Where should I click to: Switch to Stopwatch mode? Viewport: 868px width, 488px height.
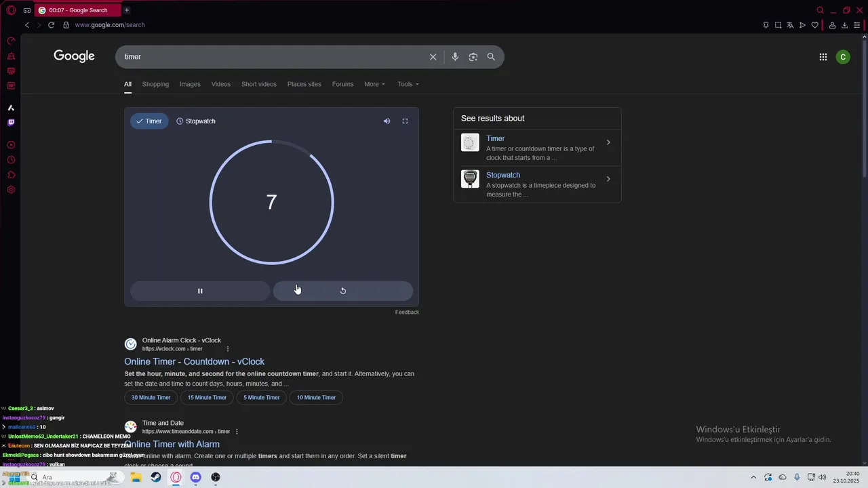(x=196, y=121)
